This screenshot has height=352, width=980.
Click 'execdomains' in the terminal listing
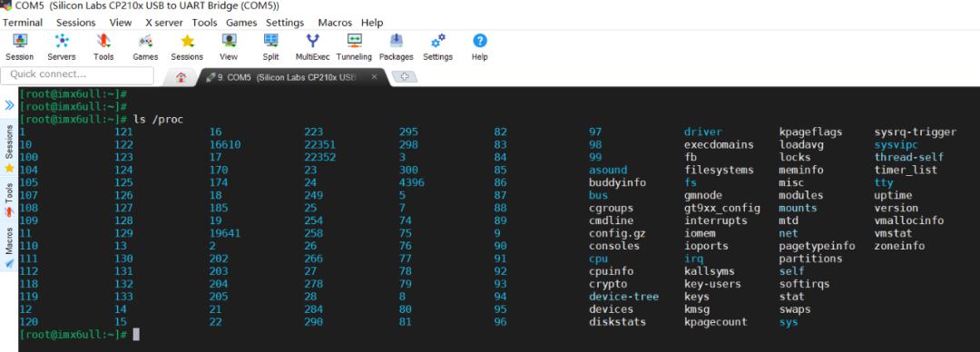[719, 144]
